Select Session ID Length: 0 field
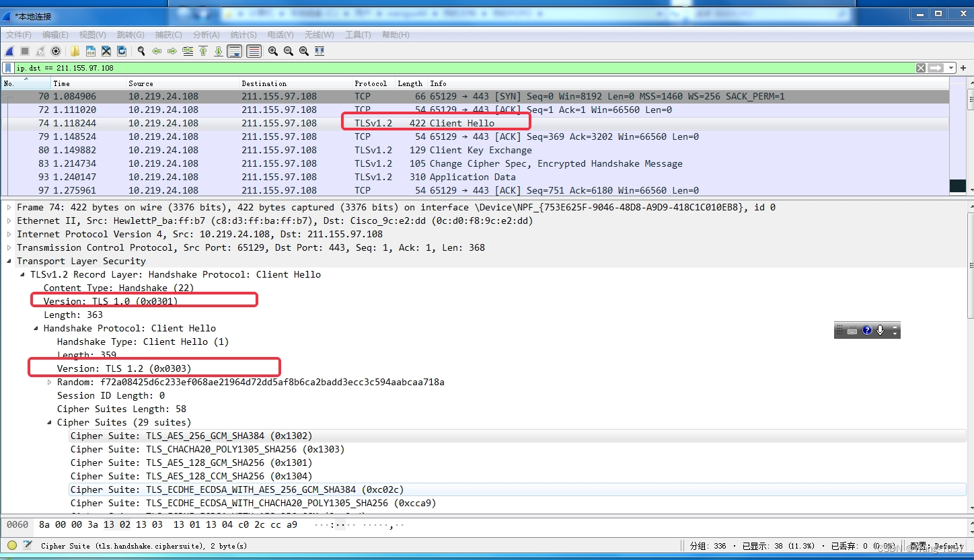This screenshot has height=560, width=974. point(111,395)
